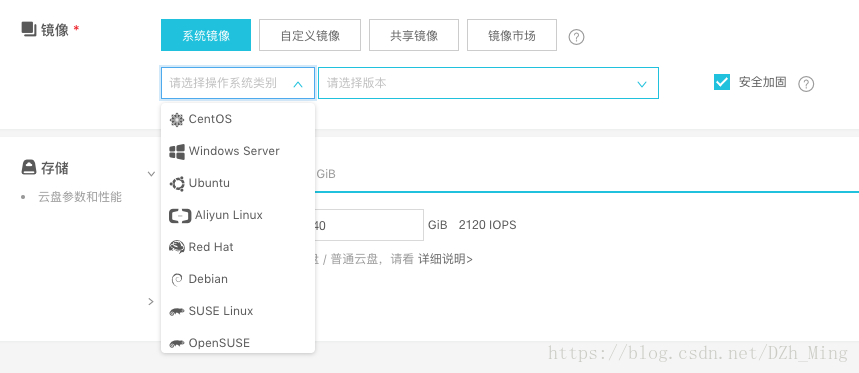859x373 pixels.
Task: Click the Windows logo icon
Action: (x=176, y=152)
